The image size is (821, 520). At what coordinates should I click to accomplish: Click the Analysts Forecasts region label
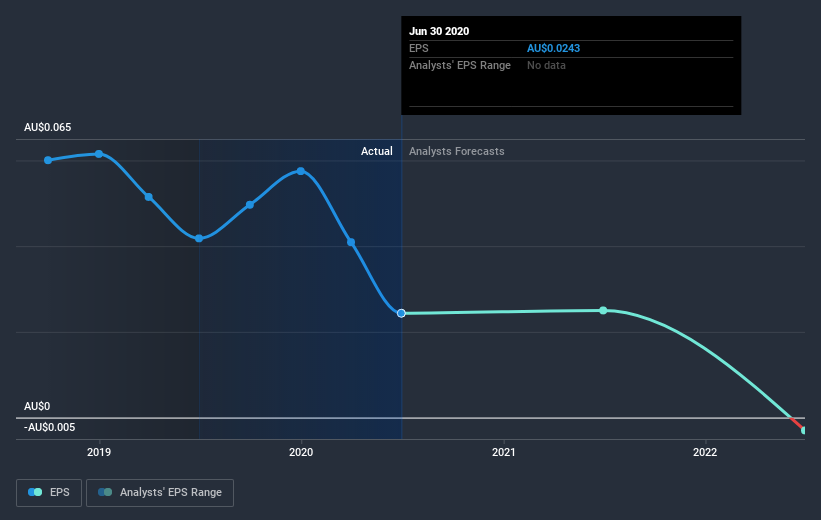pyautogui.click(x=457, y=151)
